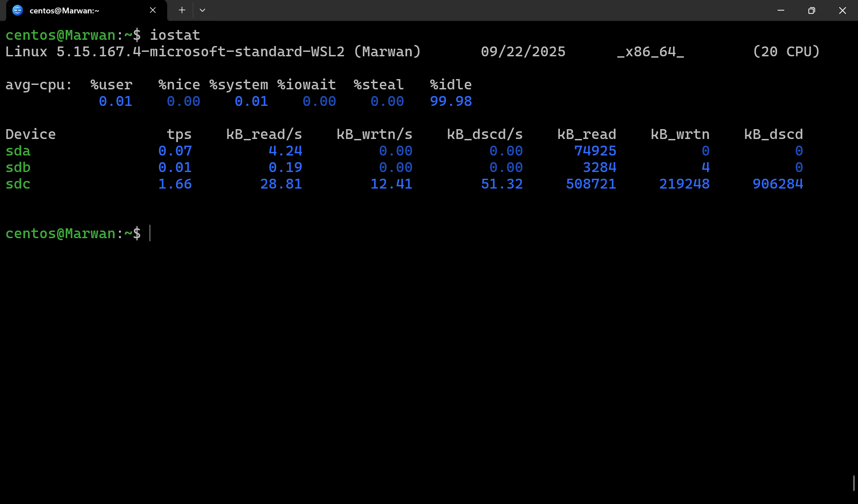Click the (20 CPU) text
Image resolution: width=858 pixels, height=504 pixels.
[786, 52]
